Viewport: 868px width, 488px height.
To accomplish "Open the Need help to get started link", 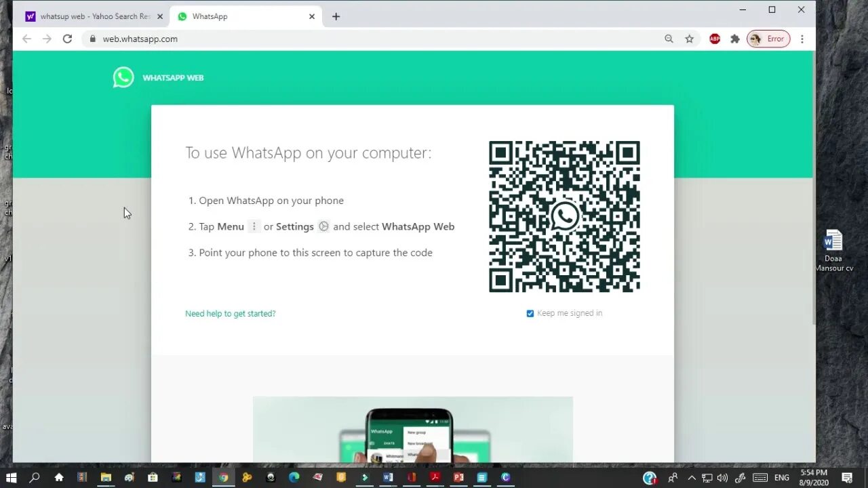I will click(x=231, y=313).
